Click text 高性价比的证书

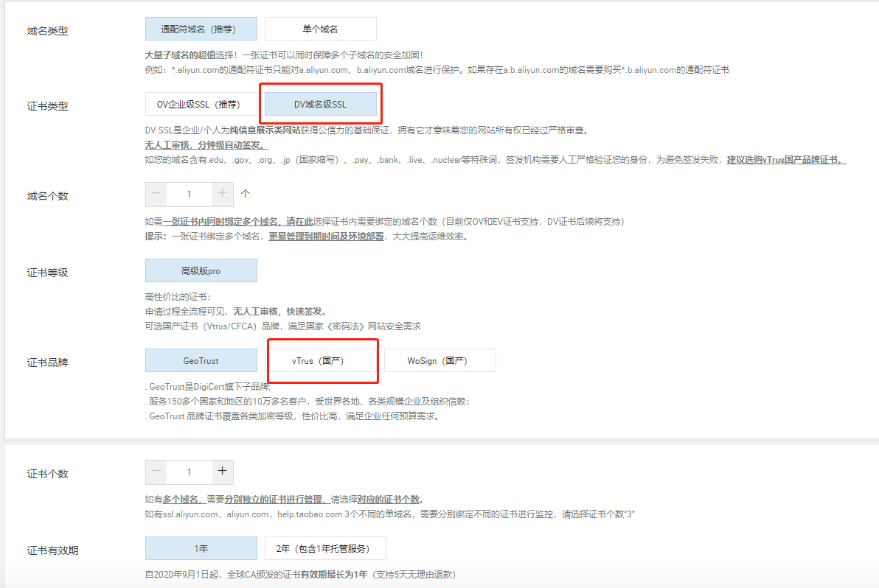pyautogui.click(x=178, y=297)
